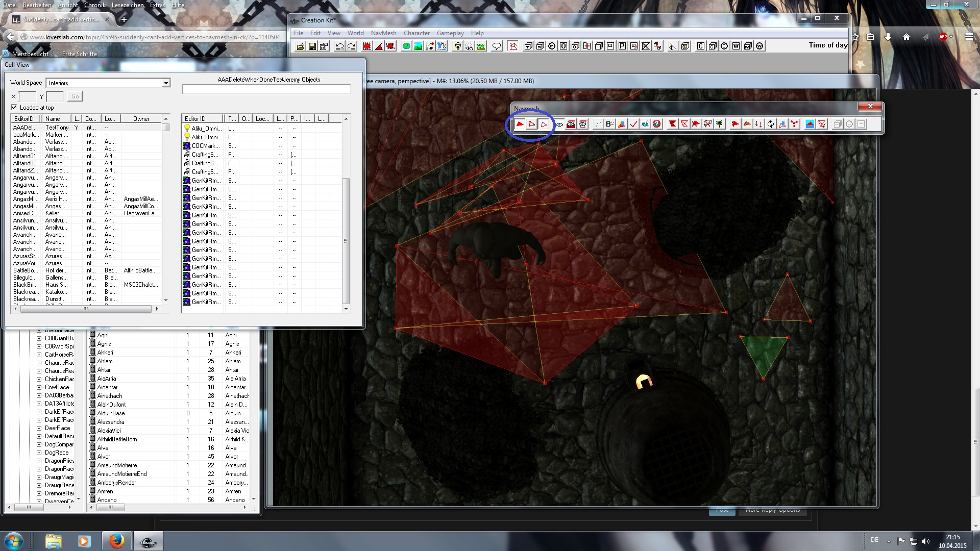Screen dimensions: 980x551
Task: Expand the DragonPriest tree node
Action: [39, 461]
